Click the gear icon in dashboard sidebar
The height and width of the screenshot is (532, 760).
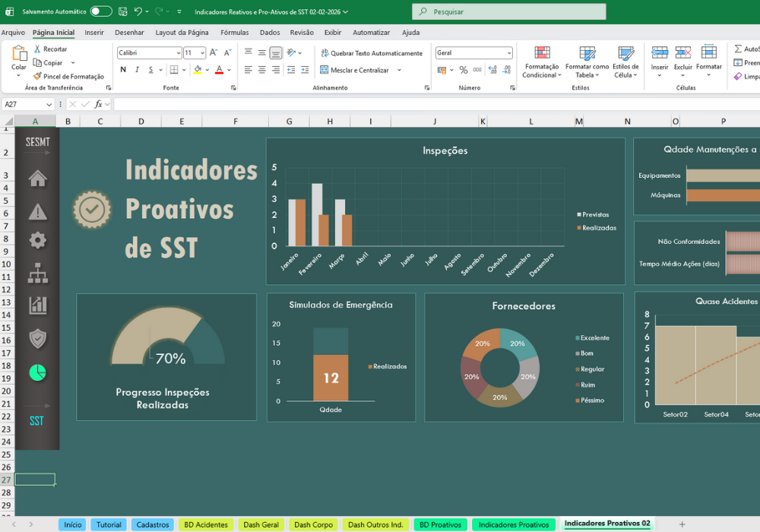click(x=38, y=240)
